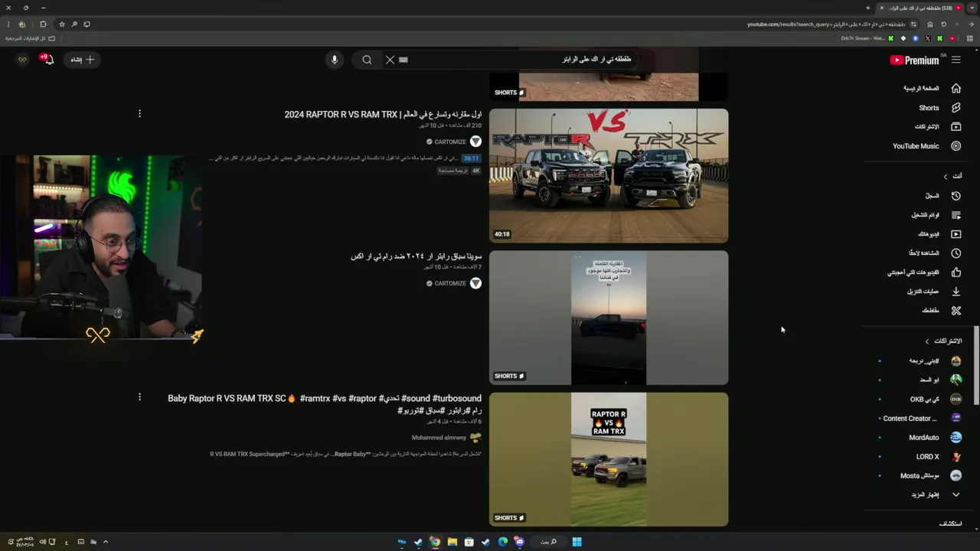This screenshot has width=980, height=551.
Task: Go to browser home page icon
Action: point(929,24)
